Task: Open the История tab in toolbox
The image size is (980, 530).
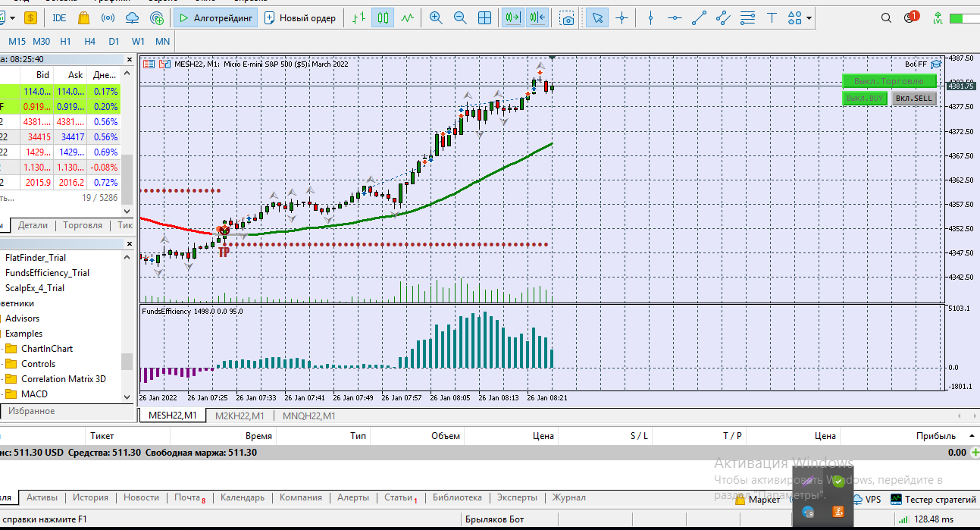Action: pyautogui.click(x=90, y=497)
